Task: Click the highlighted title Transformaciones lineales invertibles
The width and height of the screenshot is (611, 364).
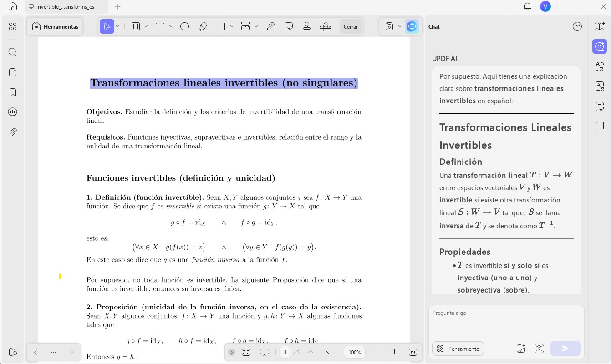Action: pyautogui.click(x=224, y=83)
